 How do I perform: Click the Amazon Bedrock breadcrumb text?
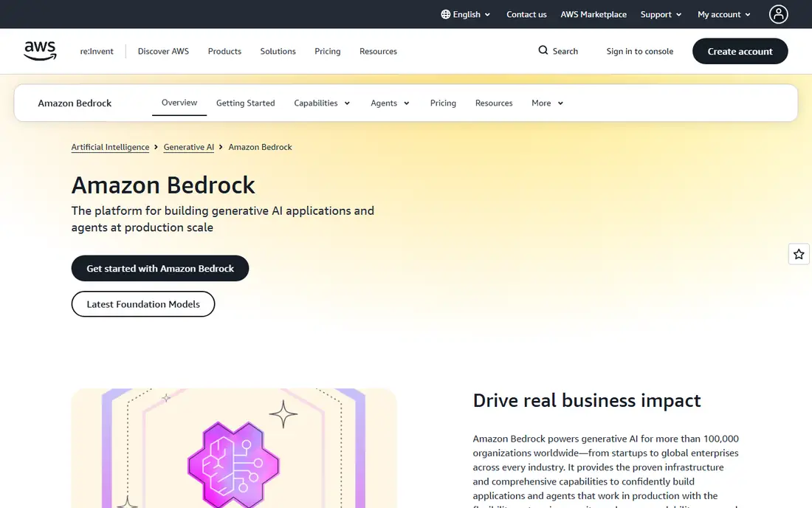[260, 147]
